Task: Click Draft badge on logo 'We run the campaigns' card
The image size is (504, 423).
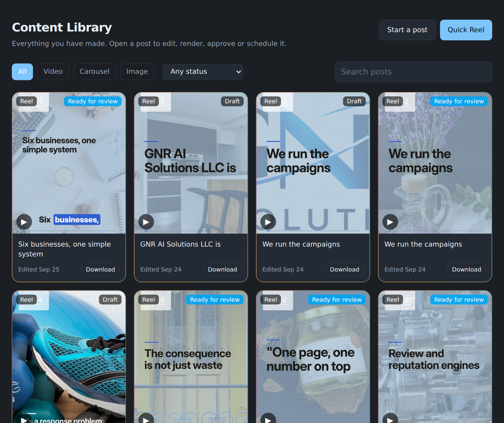Action: tap(354, 101)
